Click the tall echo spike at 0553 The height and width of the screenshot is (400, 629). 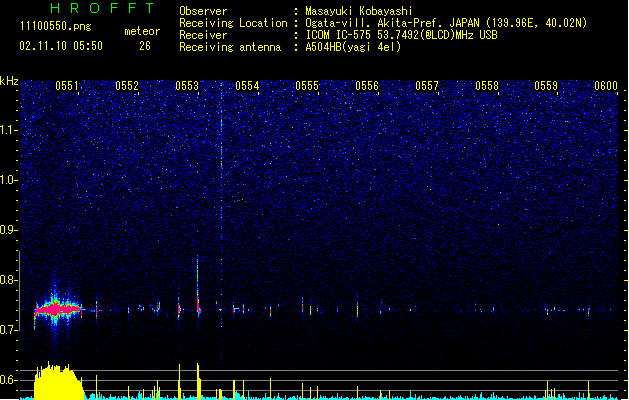point(198,287)
